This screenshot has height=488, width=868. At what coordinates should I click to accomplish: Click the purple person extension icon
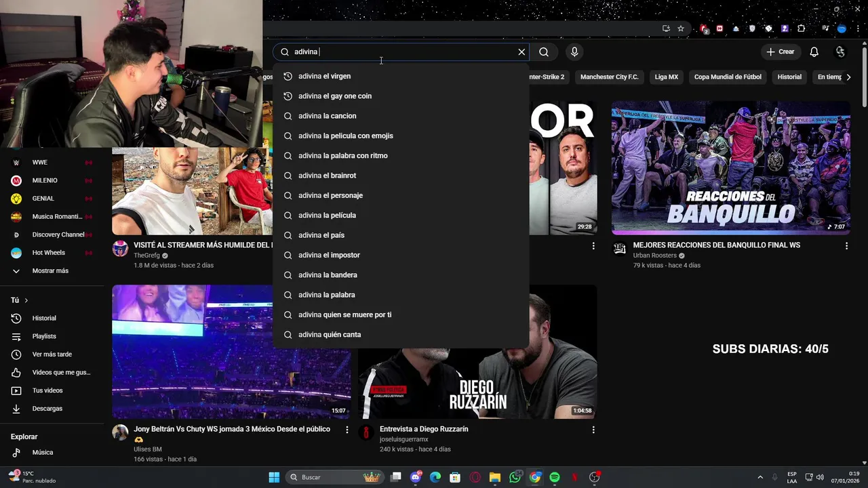pyautogui.click(x=785, y=28)
